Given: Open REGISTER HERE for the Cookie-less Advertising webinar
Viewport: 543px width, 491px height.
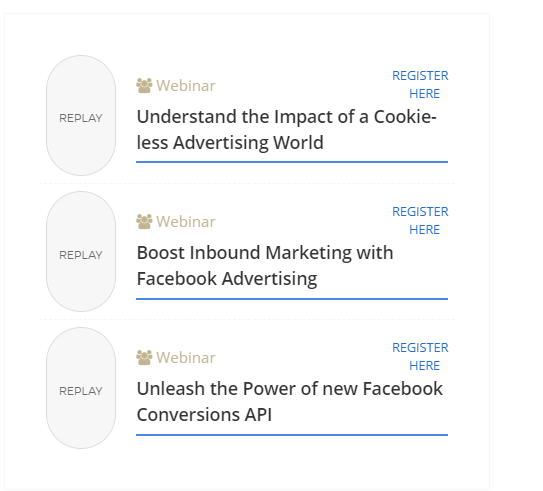Looking at the screenshot, I should click(420, 84).
